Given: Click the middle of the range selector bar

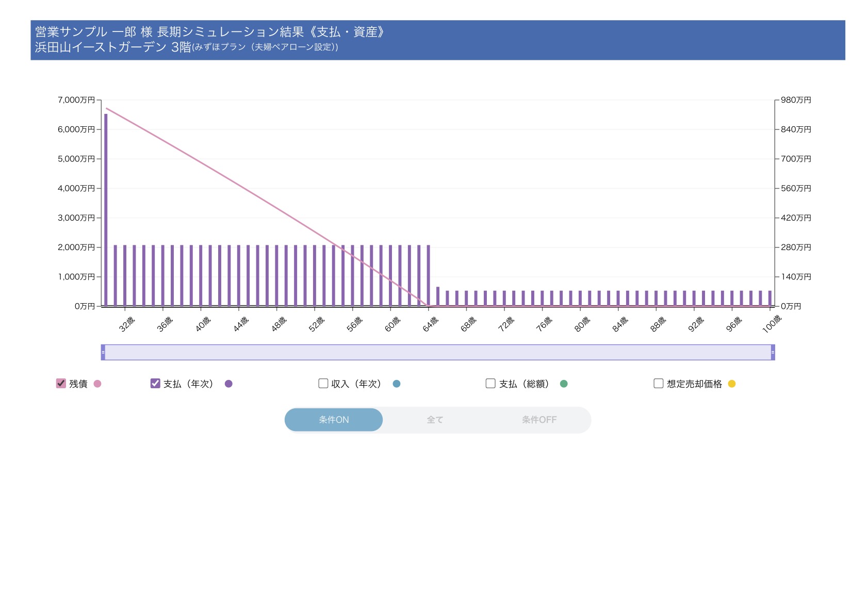Looking at the screenshot, I should pos(438,352).
